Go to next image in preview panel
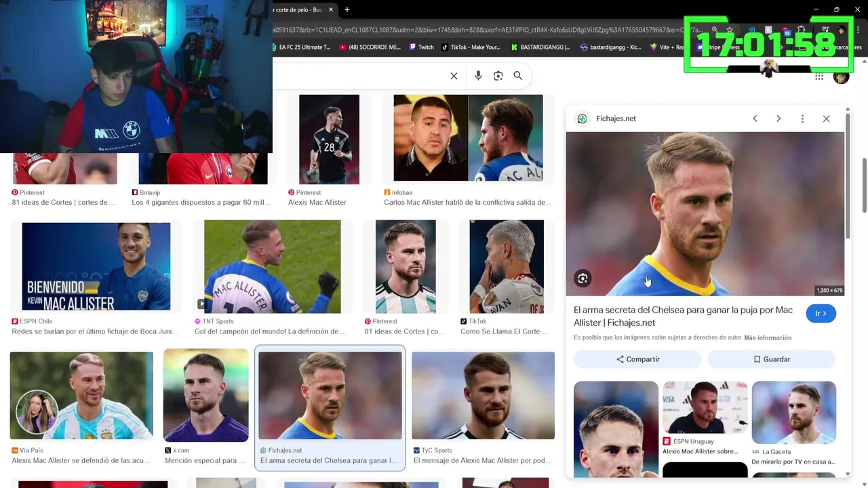This screenshot has height=488, width=868. click(778, 119)
